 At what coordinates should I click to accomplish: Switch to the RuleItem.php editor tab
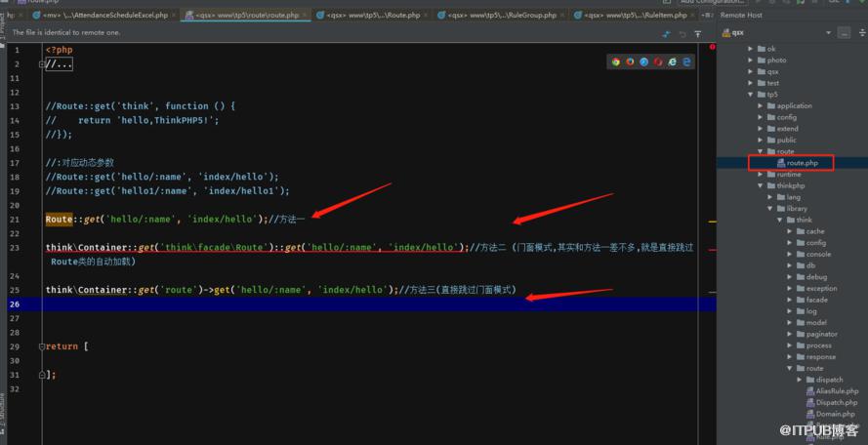(x=633, y=16)
